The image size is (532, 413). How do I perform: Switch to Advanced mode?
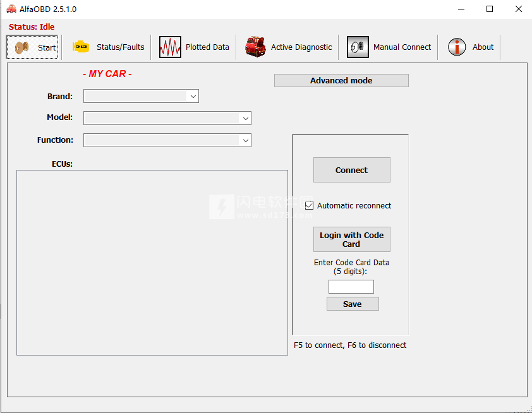pos(341,81)
